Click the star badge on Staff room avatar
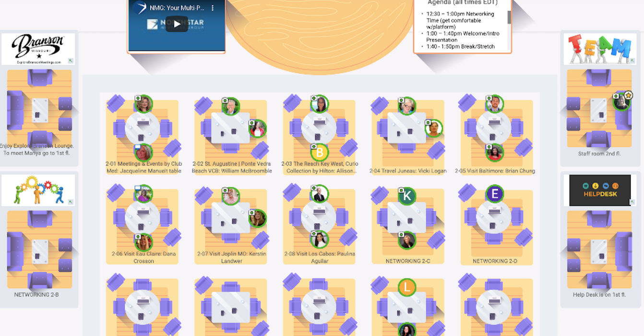Image resolution: width=644 pixels, height=336 pixels. click(x=629, y=96)
